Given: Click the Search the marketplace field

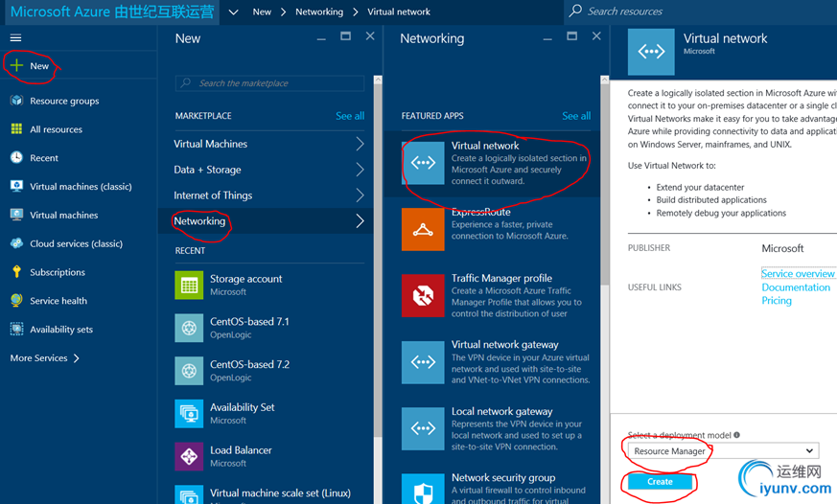Looking at the screenshot, I should 269,83.
